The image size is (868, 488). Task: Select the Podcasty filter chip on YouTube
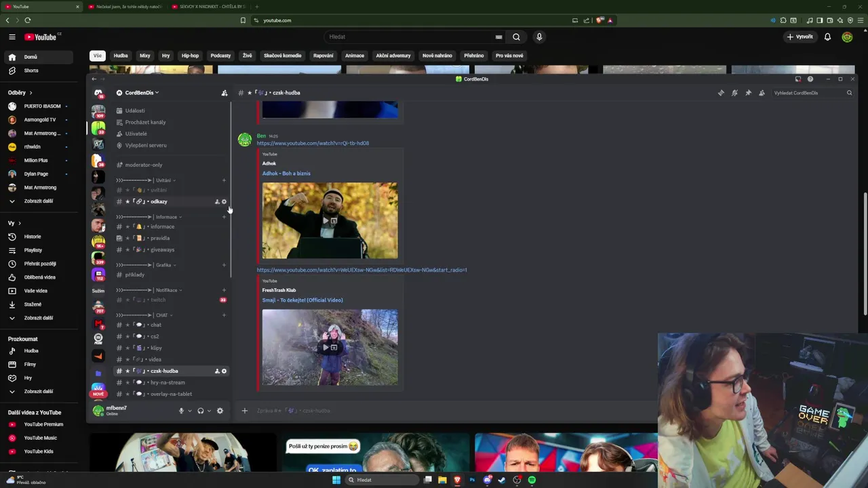(x=220, y=56)
